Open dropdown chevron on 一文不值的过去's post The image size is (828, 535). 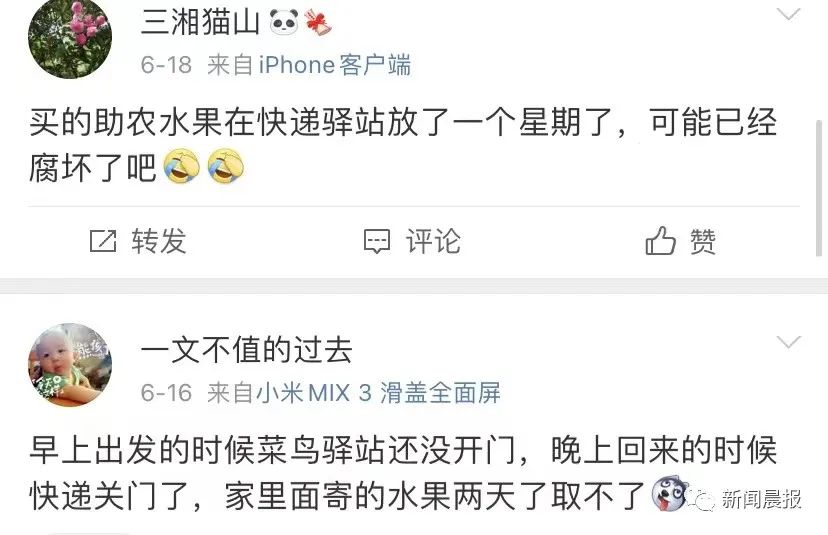click(789, 342)
